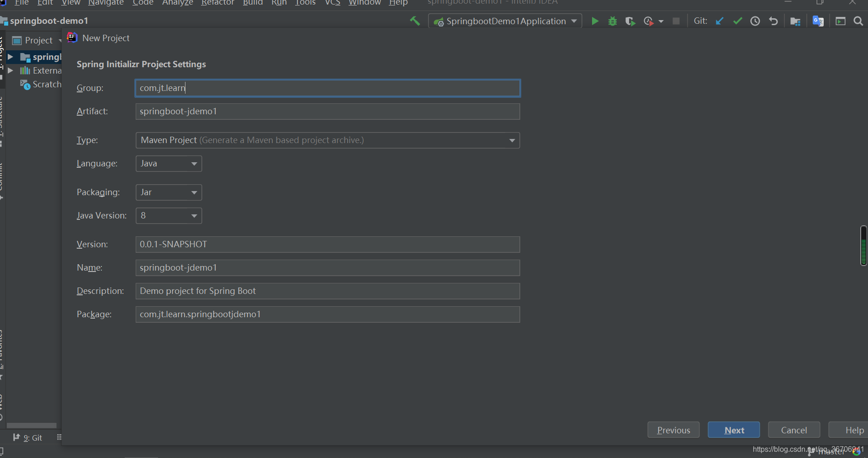868x458 pixels.
Task: Open the VCS menu
Action: 333,3
